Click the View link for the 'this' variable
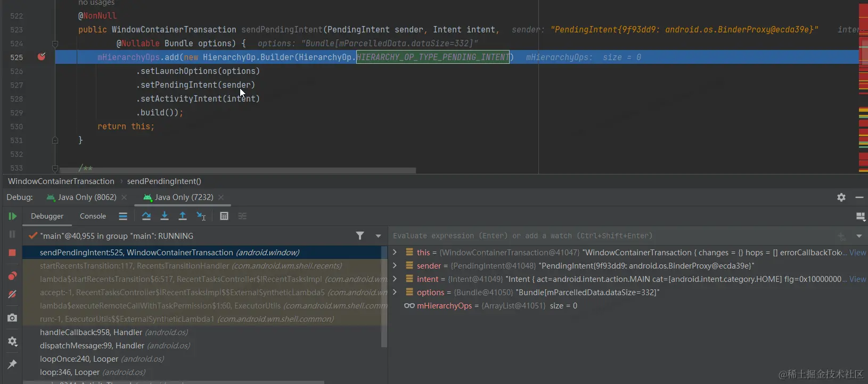The width and height of the screenshot is (868, 384). 857,253
